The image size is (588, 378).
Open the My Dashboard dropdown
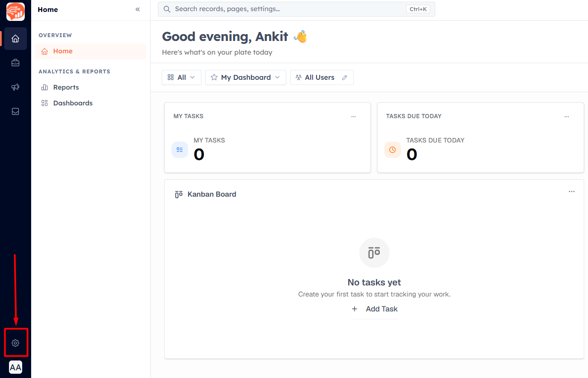246,77
